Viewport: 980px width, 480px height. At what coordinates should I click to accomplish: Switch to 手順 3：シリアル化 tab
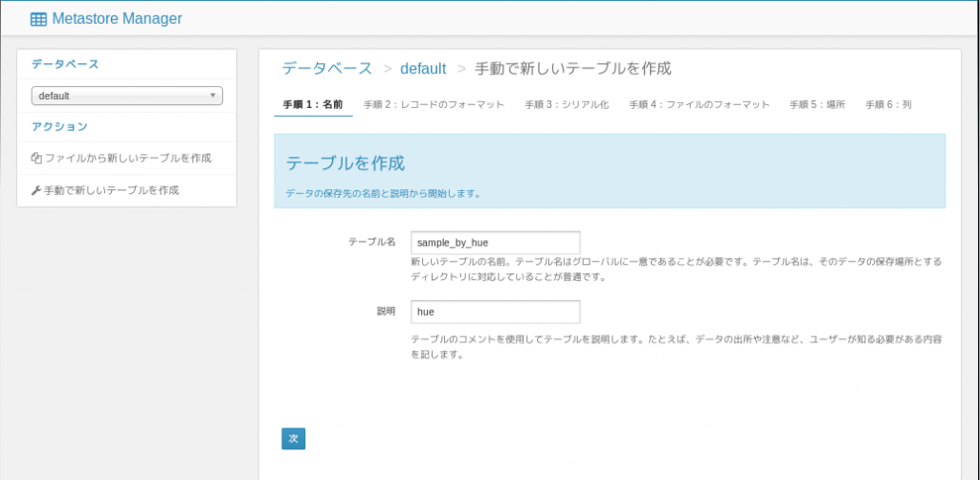[567, 105]
